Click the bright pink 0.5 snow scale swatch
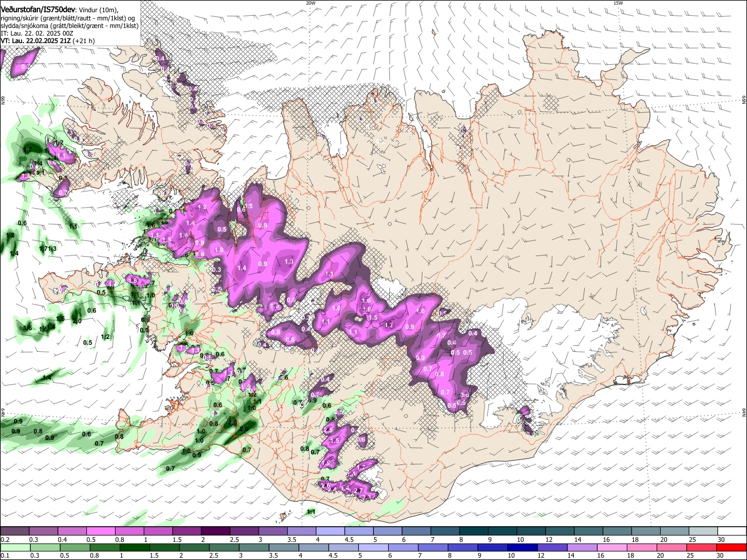Screen dimensions: 747x560 (x=100, y=531)
